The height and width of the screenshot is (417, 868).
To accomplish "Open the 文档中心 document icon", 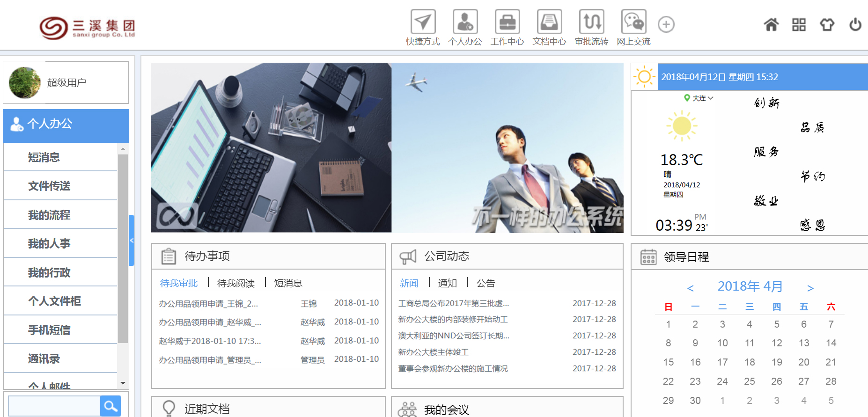I will pyautogui.click(x=549, y=22).
